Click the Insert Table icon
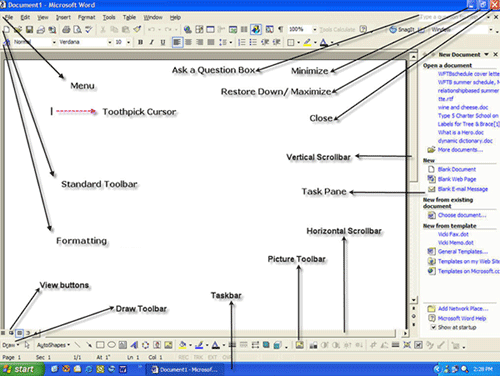 pyautogui.click(x=210, y=30)
